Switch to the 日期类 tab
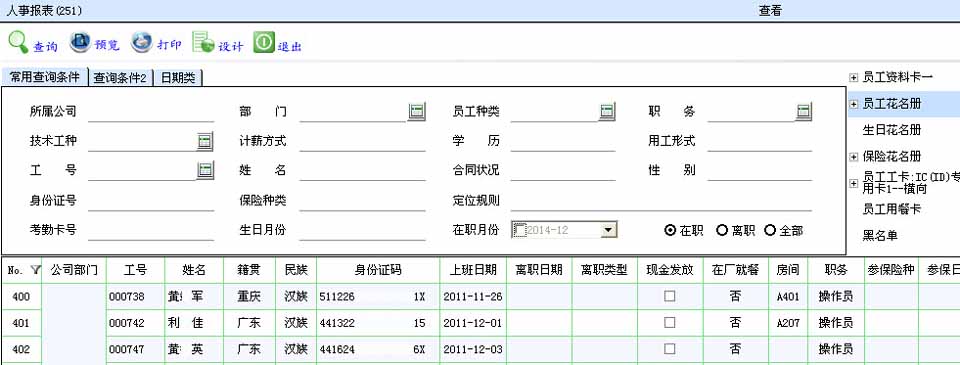Viewport: 960px width, 365px height. [x=178, y=78]
